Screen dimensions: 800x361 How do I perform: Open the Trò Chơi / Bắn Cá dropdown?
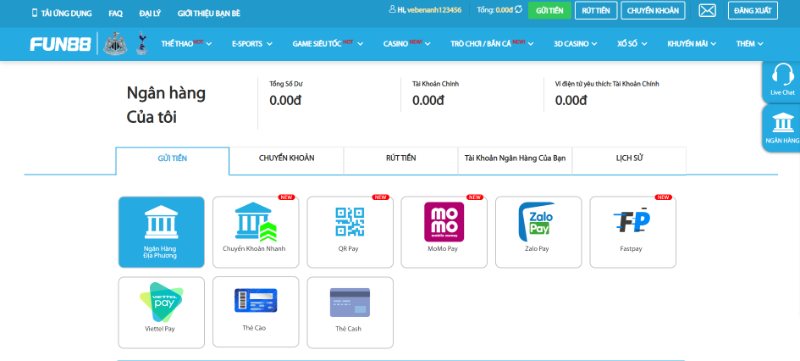point(492,44)
